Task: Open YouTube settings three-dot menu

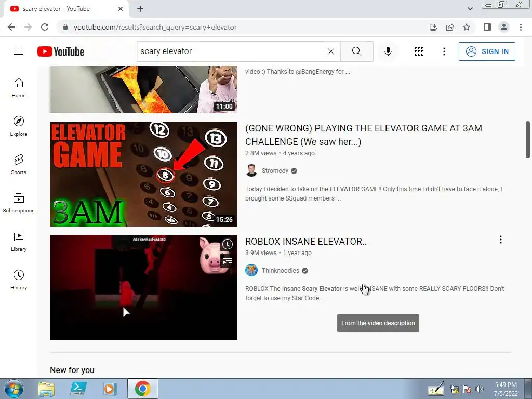Action: 444,51
